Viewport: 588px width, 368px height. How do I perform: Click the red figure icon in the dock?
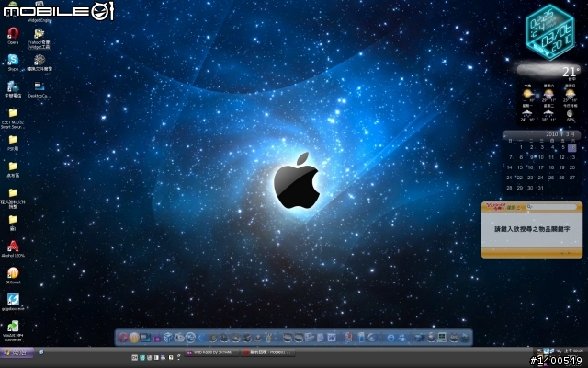[348, 338]
